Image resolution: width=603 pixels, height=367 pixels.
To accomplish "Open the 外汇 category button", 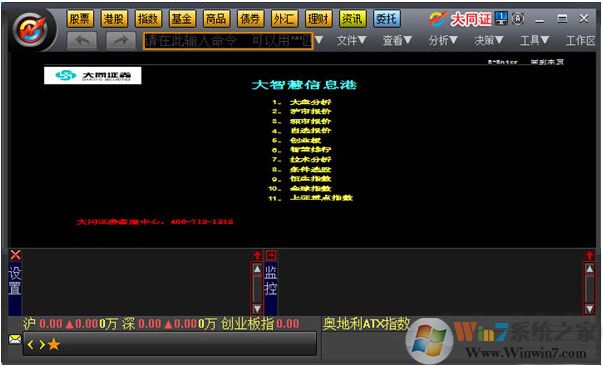I will (x=284, y=18).
